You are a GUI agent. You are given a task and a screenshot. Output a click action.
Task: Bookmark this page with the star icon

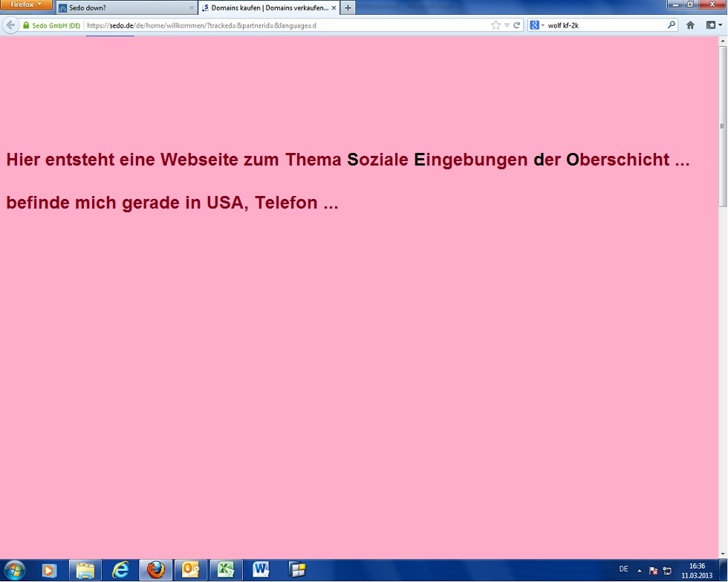pos(496,25)
